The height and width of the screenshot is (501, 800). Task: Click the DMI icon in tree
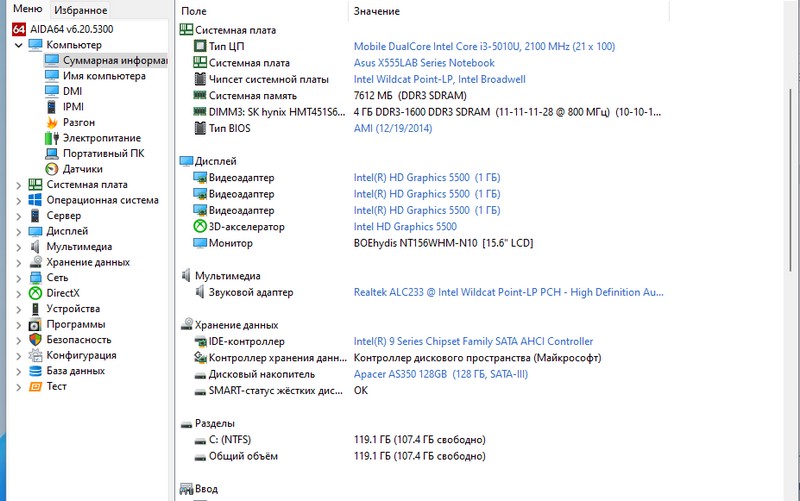[52, 91]
